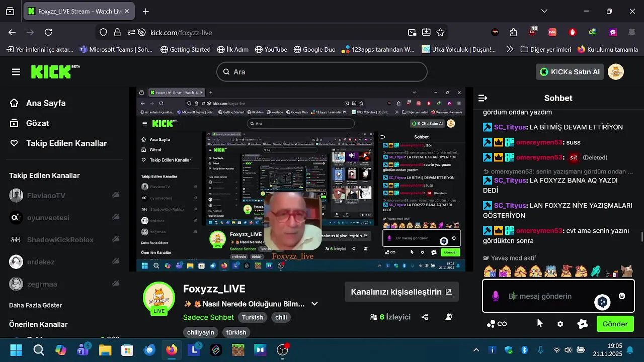
Task: Click the Gönder send button
Action: tap(615, 324)
